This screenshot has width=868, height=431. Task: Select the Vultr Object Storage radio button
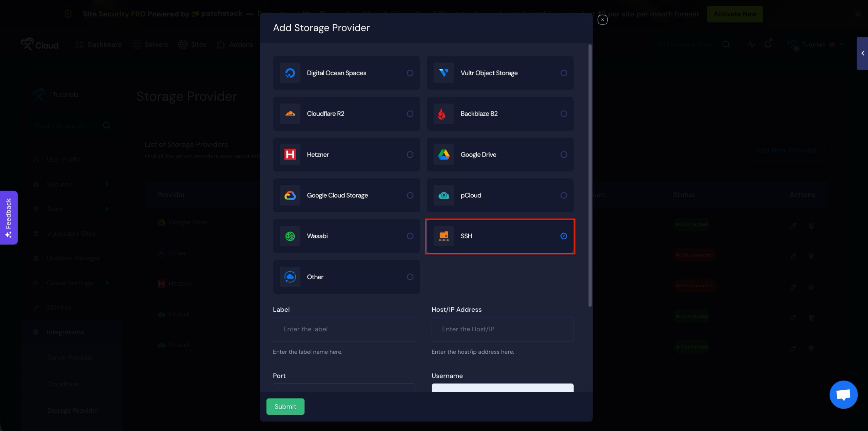pyautogui.click(x=564, y=73)
